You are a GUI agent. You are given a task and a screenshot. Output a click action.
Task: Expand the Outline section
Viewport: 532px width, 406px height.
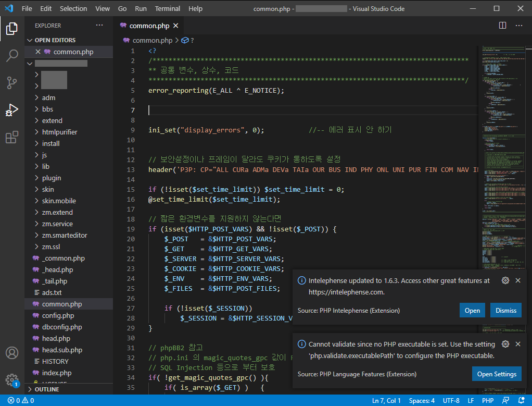coord(47,389)
